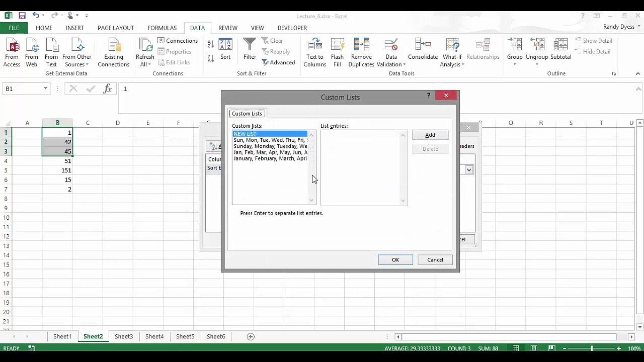Switch to the DEVELOPER tab

click(292, 28)
